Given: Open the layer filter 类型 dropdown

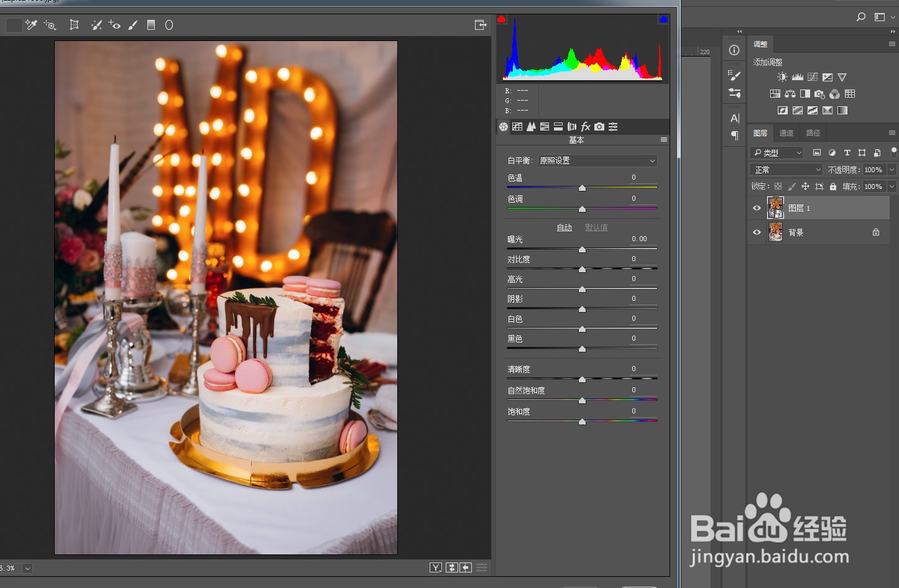Looking at the screenshot, I should pyautogui.click(x=777, y=152).
